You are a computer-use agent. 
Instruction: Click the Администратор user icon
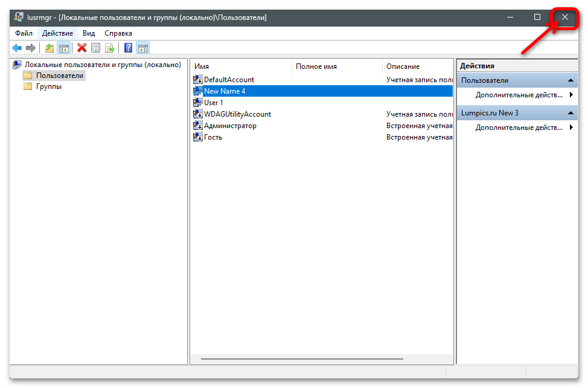point(197,126)
